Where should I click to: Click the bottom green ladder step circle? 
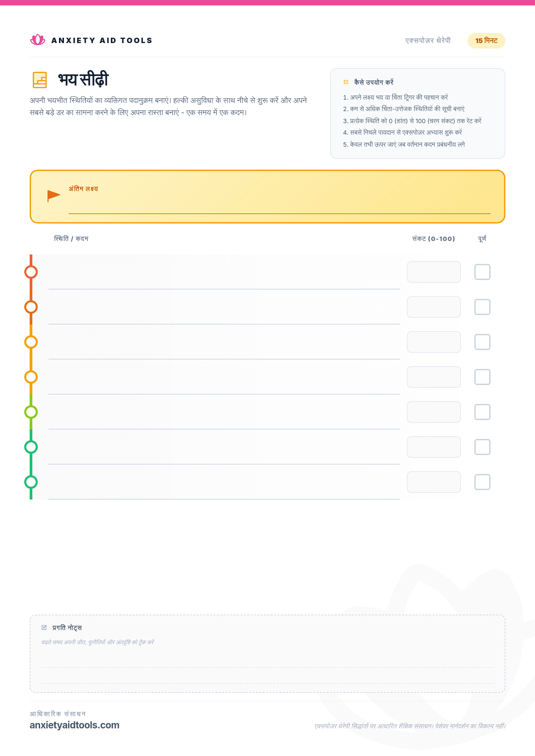tap(31, 482)
